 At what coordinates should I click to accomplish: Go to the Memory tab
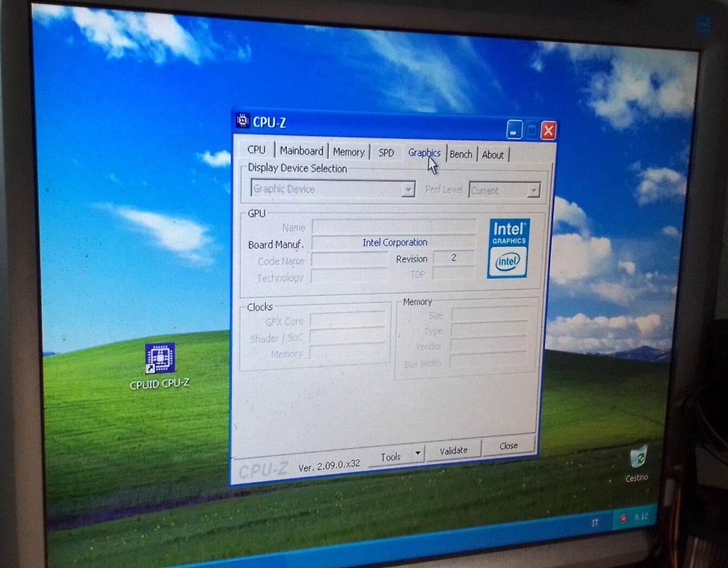click(x=348, y=152)
